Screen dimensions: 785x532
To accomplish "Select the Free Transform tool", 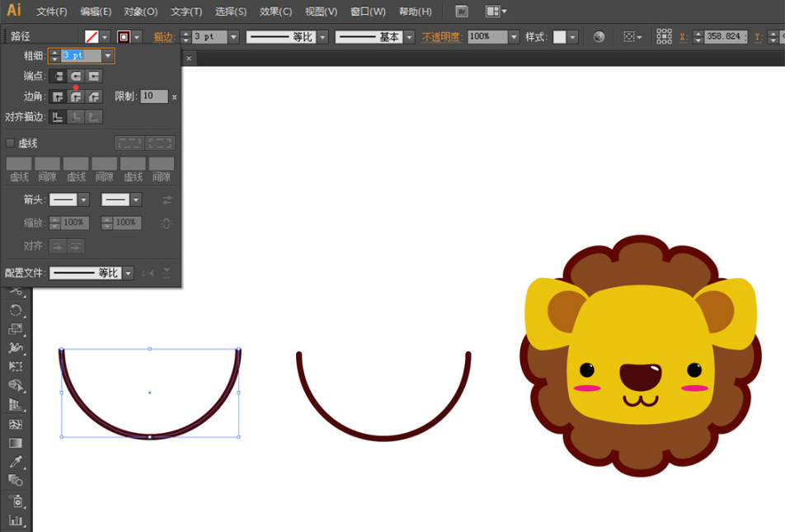I will click(16, 367).
